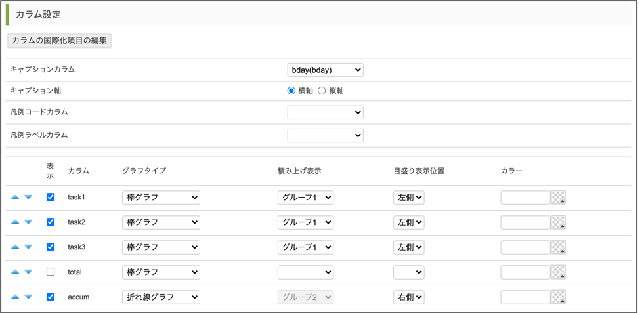Click the task2 color swatch picker

click(x=558, y=222)
